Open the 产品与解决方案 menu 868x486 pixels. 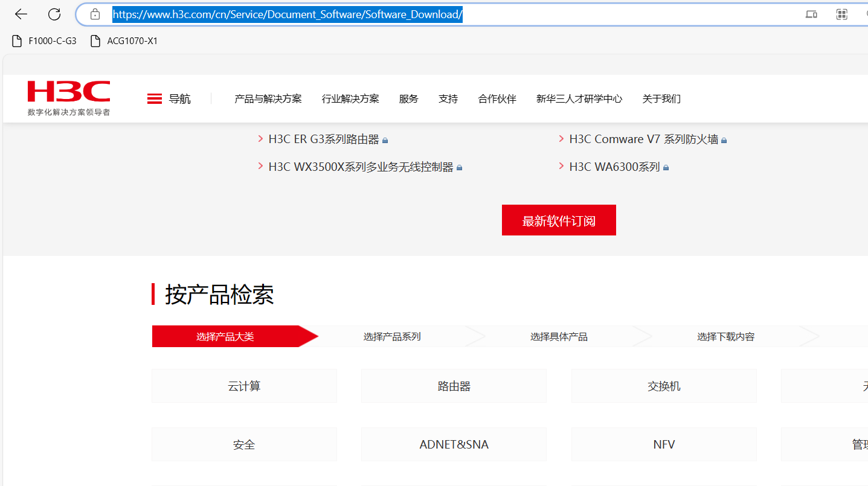click(268, 98)
